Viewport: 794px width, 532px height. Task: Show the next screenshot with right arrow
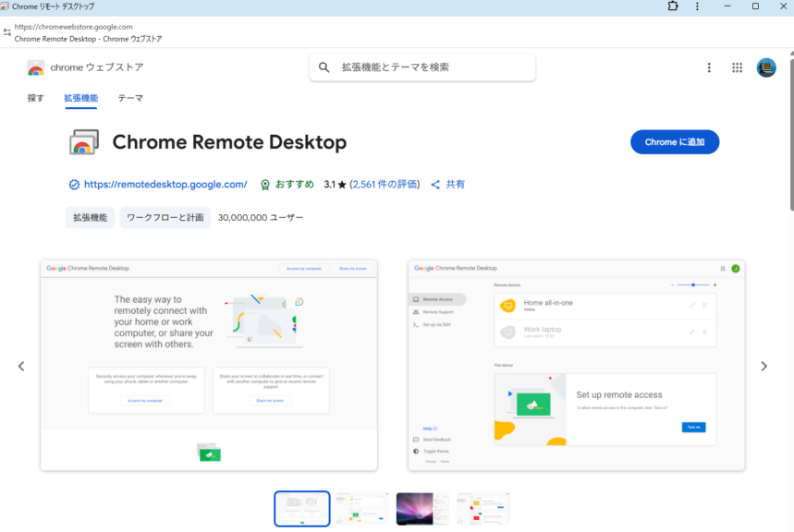(764, 366)
